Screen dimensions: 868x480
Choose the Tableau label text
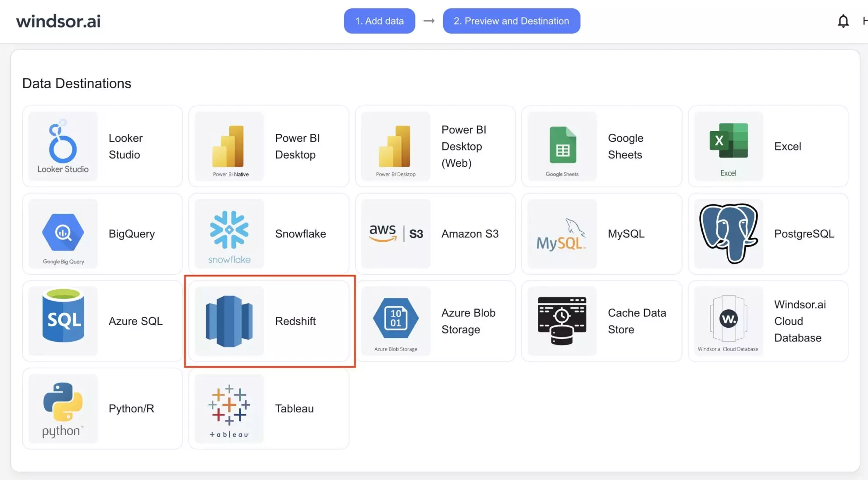pos(294,408)
